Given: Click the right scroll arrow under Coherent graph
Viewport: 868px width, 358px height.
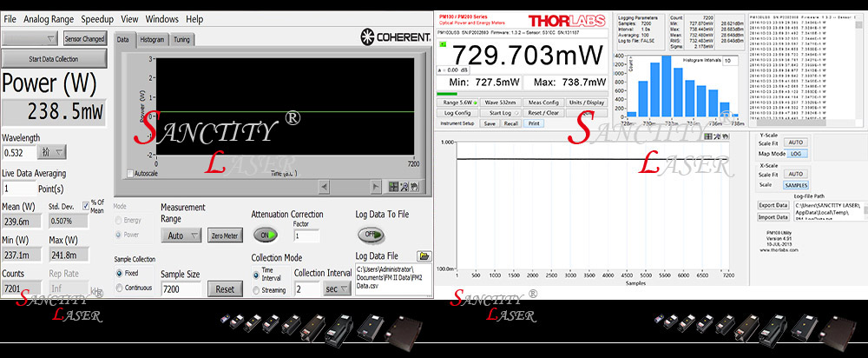Looking at the screenshot, I should tap(376, 188).
